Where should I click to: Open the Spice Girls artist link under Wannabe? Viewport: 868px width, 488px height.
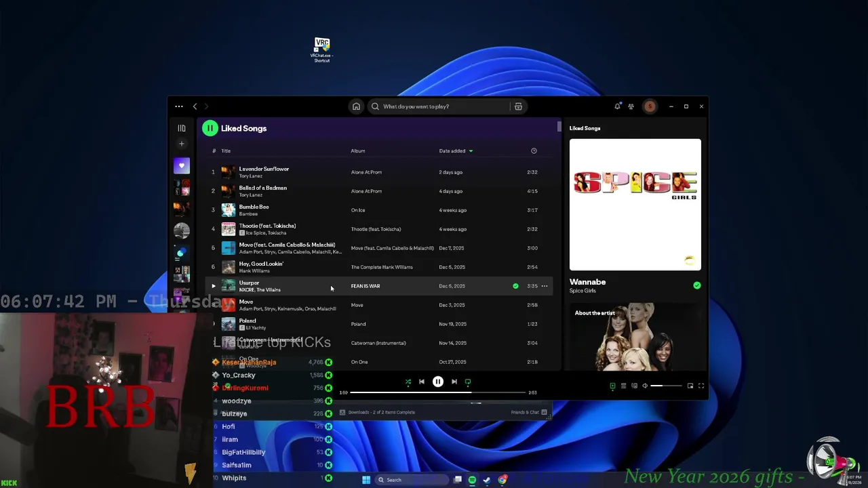click(583, 291)
